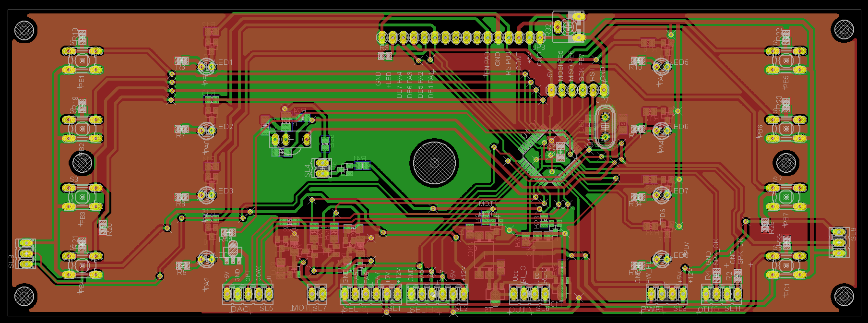Viewport: 868px width, 323px height.
Task: Click the +LED pin label
Action: click(x=389, y=79)
